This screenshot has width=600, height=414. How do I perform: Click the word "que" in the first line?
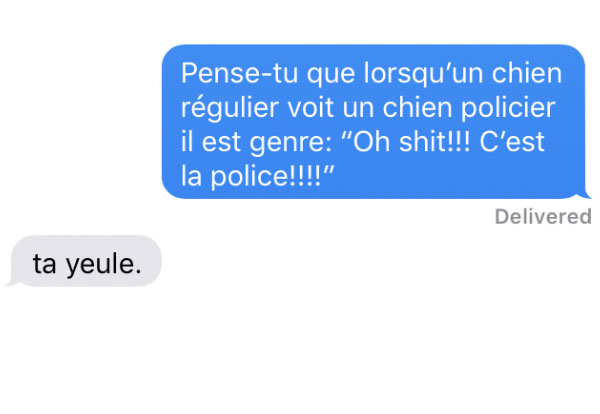pos(331,75)
